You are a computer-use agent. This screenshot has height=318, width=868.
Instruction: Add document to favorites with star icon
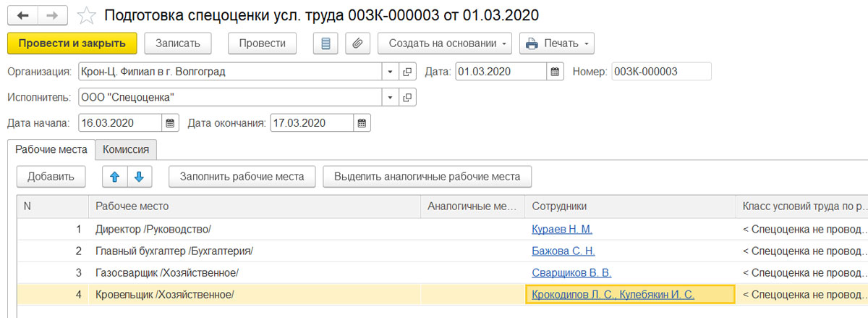pos(86,15)
